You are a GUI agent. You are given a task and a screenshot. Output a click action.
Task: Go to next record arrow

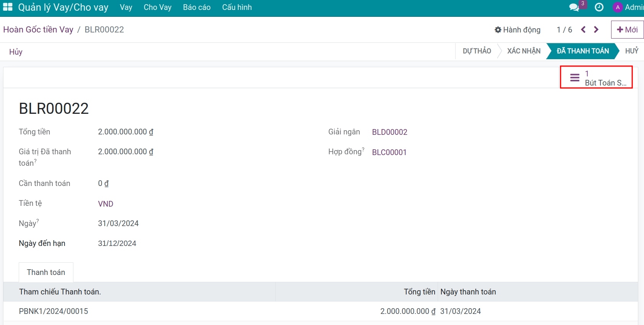tap(596, 29)
